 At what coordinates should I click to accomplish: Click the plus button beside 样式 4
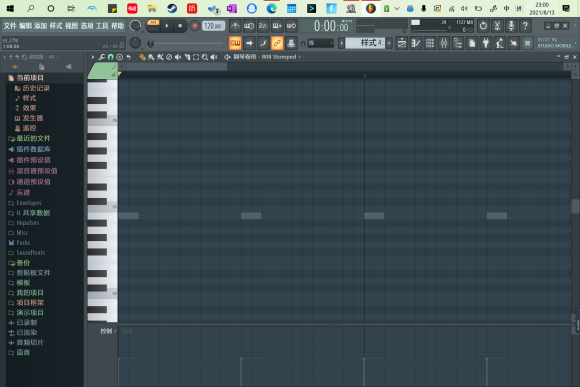389,43
